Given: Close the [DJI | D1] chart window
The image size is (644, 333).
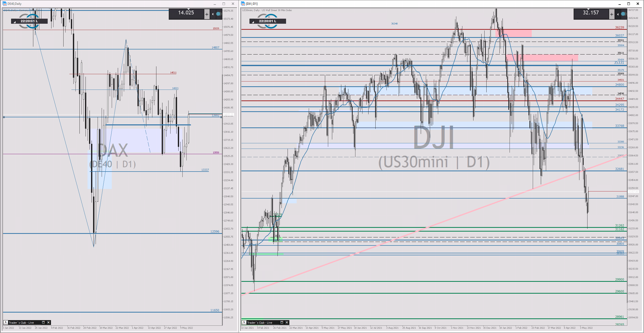Looking at the screenshot, I should (x=638, y=4).
